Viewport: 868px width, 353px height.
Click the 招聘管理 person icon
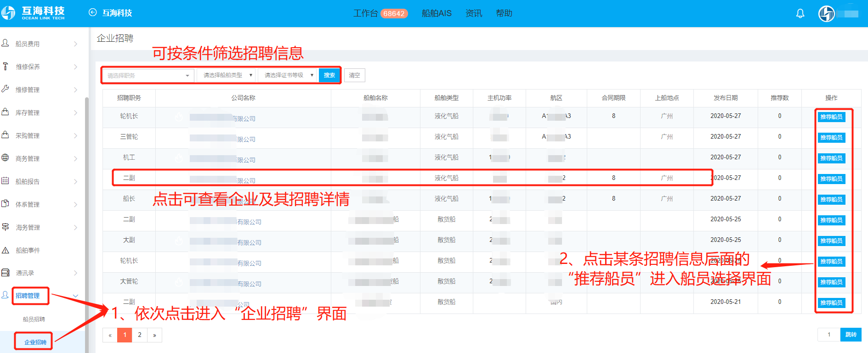(6, 295)
